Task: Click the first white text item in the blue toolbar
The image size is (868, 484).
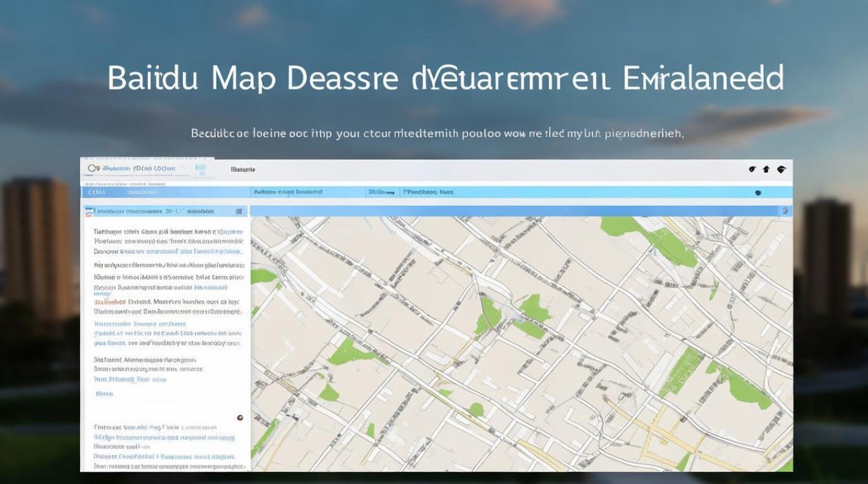Action: pyautogui.click(x=97, y=192)
